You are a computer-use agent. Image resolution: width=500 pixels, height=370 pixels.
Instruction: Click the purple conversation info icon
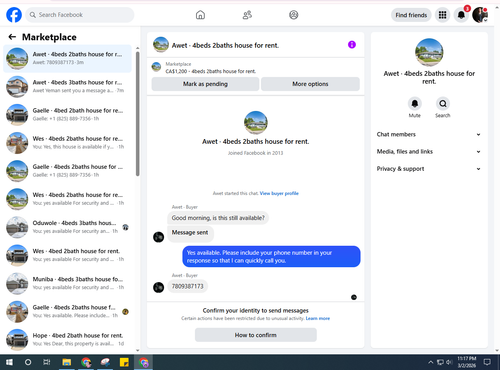(x=352, y=45)
